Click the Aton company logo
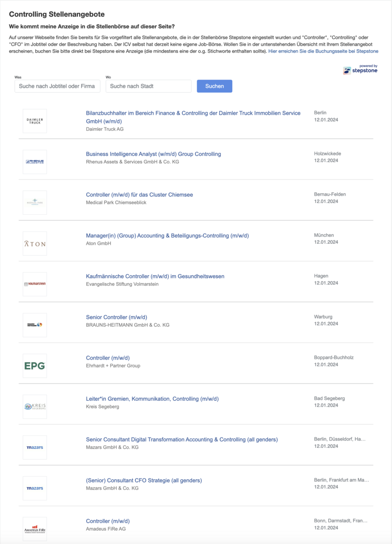Image resolution: width=392 pixels, height=544 pixels. click(x=35, y=243)
